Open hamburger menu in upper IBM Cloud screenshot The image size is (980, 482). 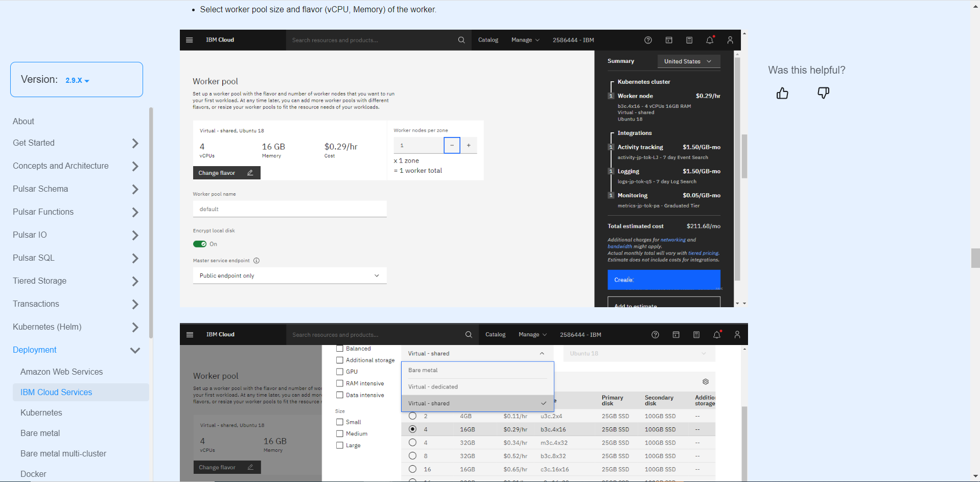[x=190, y=40]
